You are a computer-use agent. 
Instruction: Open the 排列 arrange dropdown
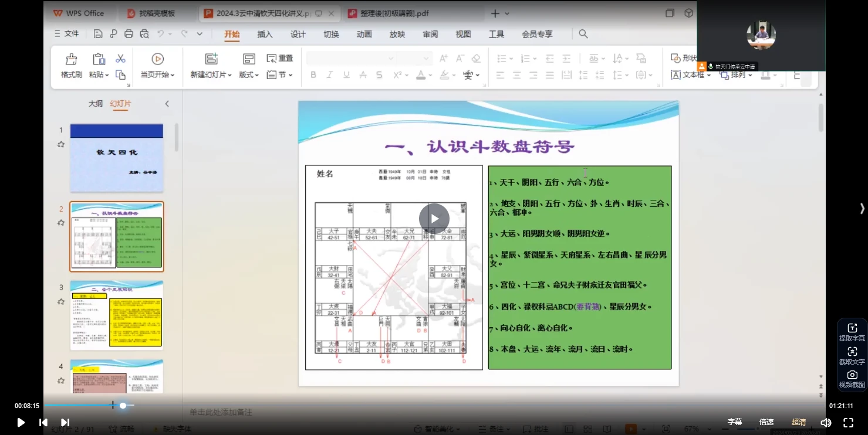736,74
